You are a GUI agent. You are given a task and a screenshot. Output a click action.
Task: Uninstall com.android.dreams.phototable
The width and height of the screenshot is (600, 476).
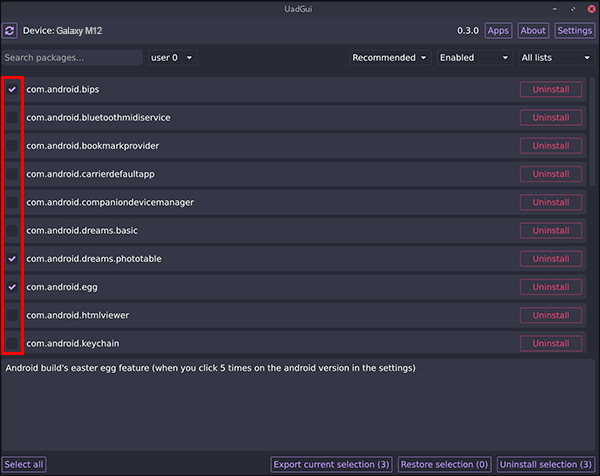(x=551, y=259)
